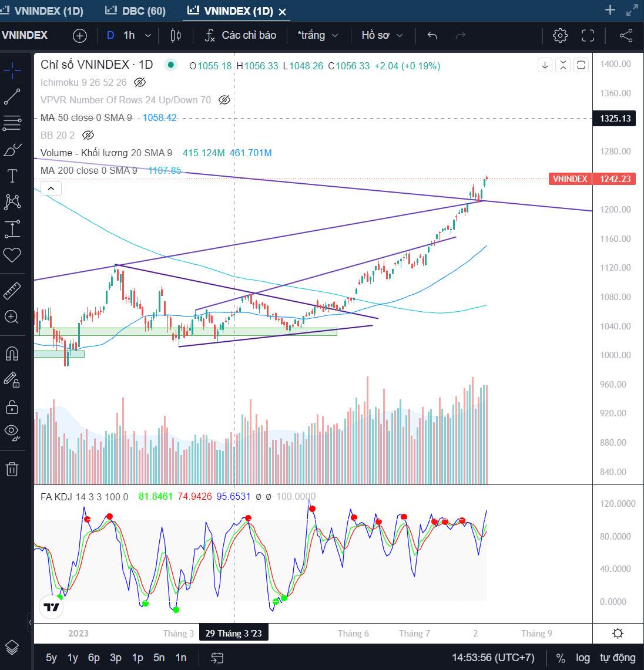Hide all drawings with the eye tool
Viewport: 644px width, 670px height.
[x=12, y=433]
